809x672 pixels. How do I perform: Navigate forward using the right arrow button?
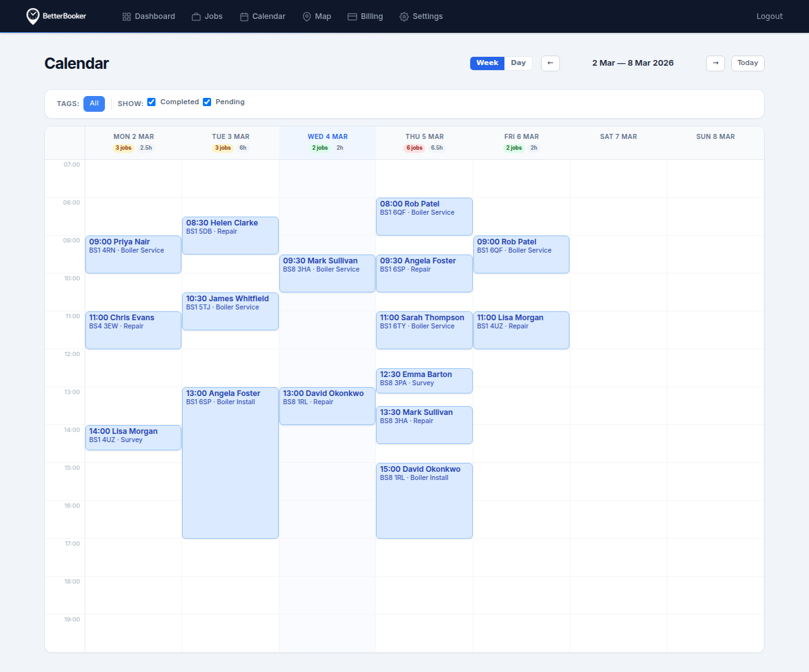pos(715,63)
